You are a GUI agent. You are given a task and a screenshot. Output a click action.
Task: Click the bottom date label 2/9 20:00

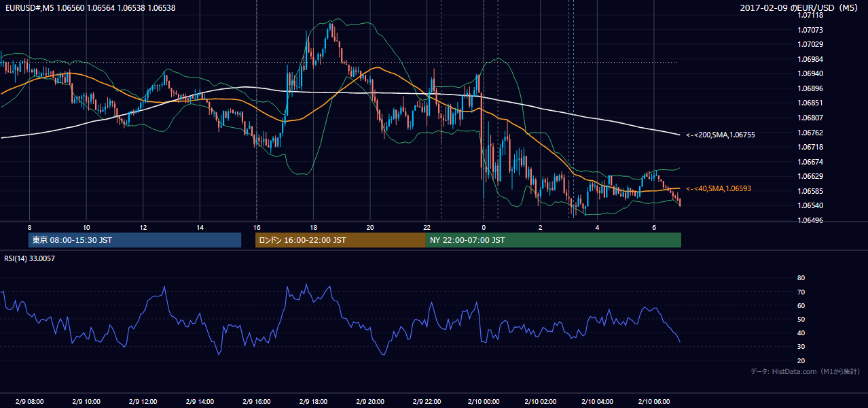point(369,402)
